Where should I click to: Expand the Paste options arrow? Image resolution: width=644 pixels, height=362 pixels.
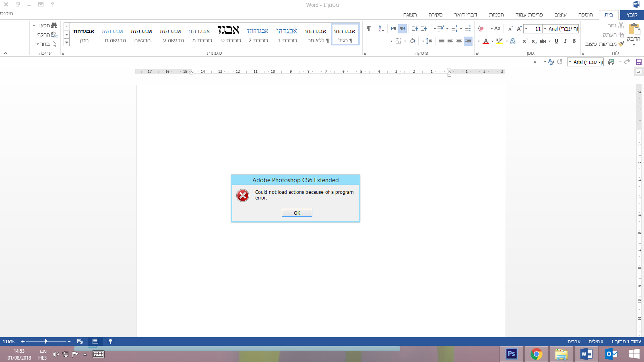coord(634,45)
